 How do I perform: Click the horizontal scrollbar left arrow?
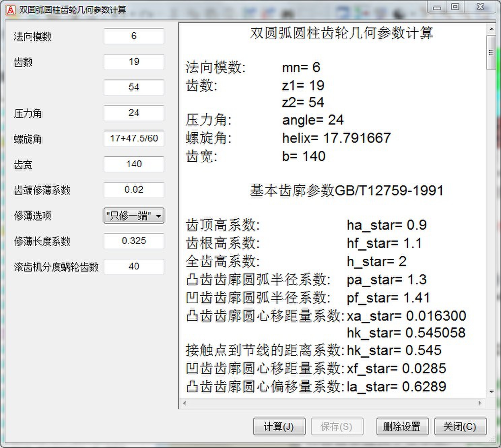point(184,403)
